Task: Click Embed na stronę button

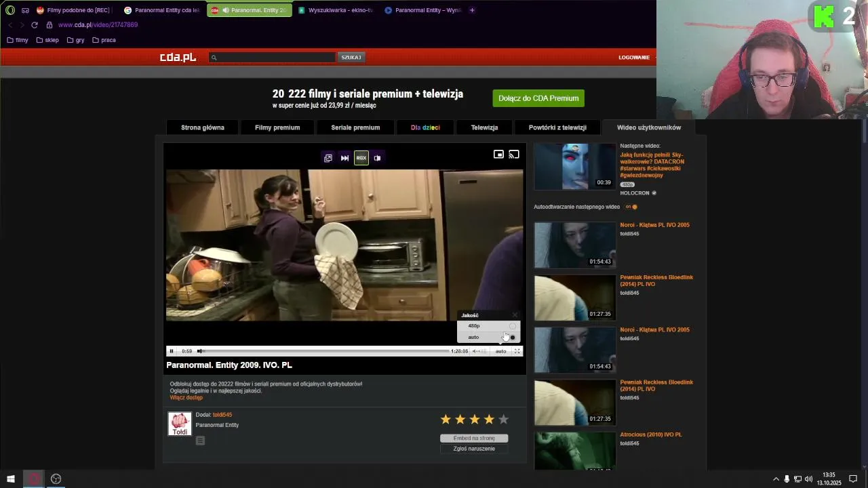Action: [x=474, y=439]
